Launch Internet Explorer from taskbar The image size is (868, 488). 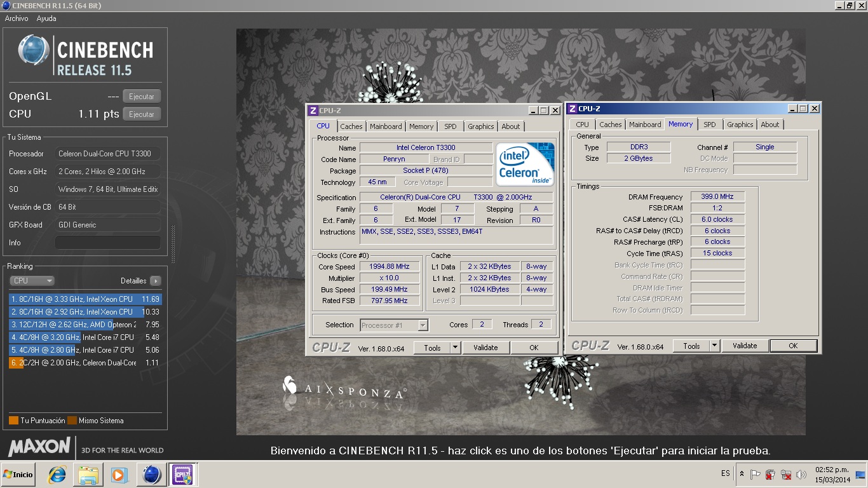tap(57, 475)
